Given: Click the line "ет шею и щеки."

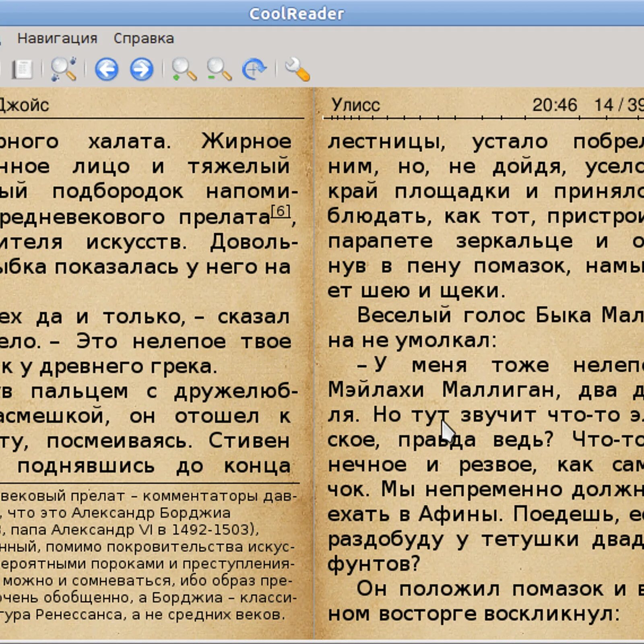Looking at the screenshot, I should click(x=416, y=291).
